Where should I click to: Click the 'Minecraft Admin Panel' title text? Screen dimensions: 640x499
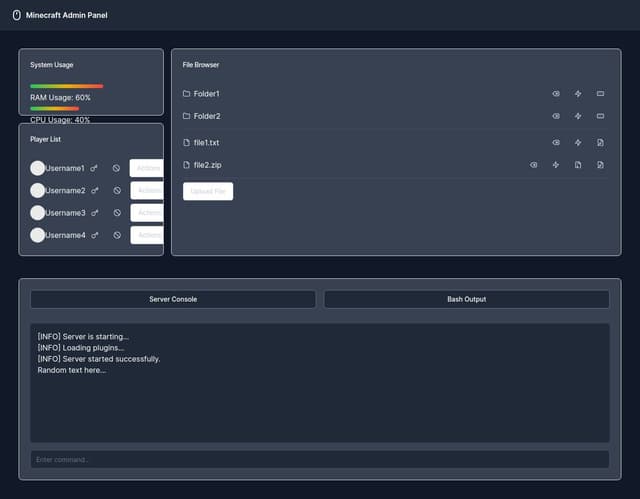(x=67, y=15)
